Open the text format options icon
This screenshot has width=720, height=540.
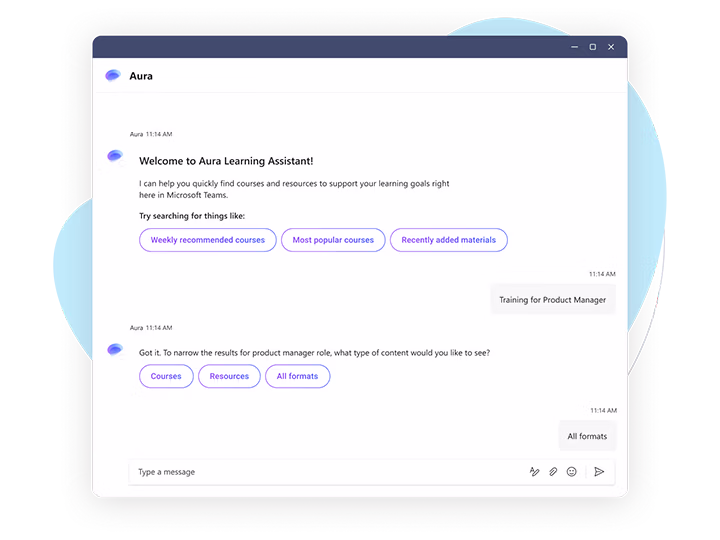point(534,472)
